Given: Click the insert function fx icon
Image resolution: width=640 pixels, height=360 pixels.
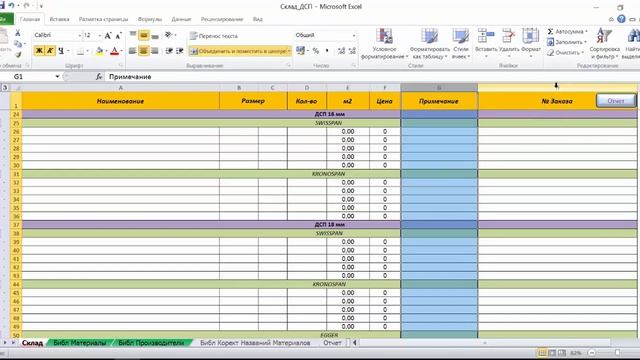Looking at the screenshot, I should click(x=99, y=76).
